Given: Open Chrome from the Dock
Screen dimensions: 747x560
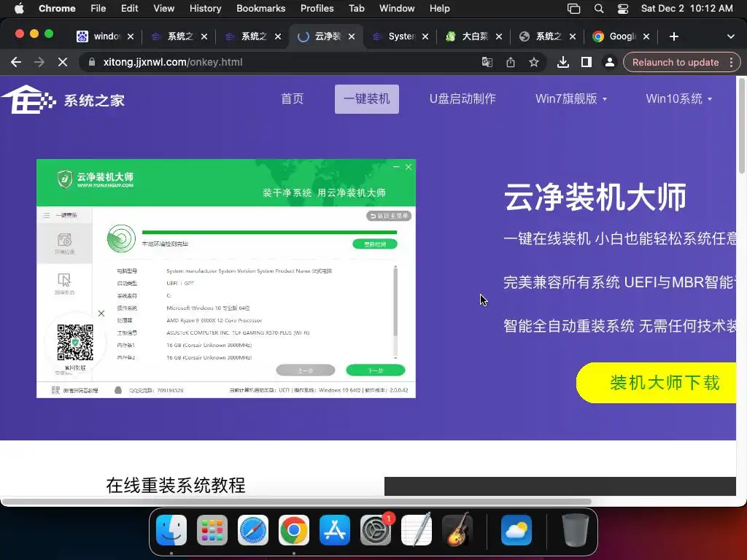Looking at the screenshot, I should click(293, 530).
